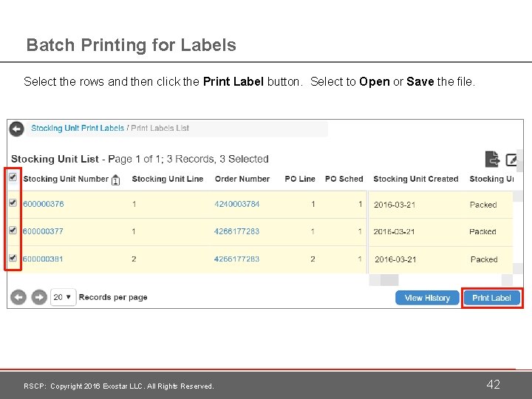Viewport: 532px width, 399px height.
Task: Uncheck the row for 600000377
Action: click(x=13, y=231)
